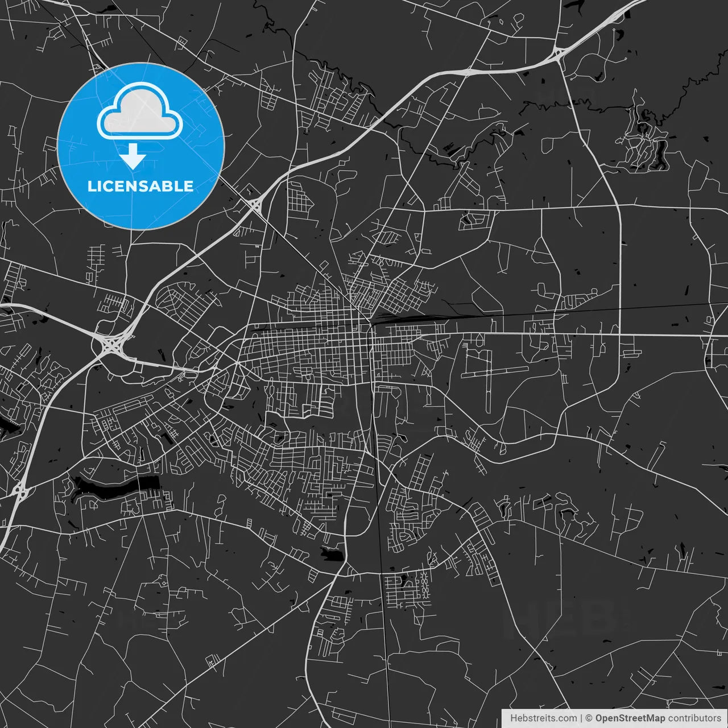The width and height of the screenshot is (728, 728).
Task: Click the small black pond south of city
Action: tap(333, 553)
